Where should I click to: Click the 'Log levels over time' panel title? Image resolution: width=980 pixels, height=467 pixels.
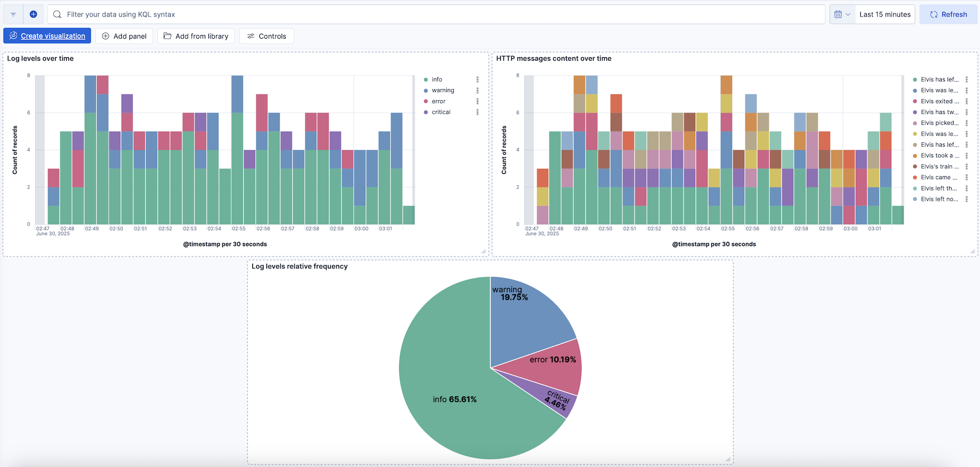(x=40, y=58)
